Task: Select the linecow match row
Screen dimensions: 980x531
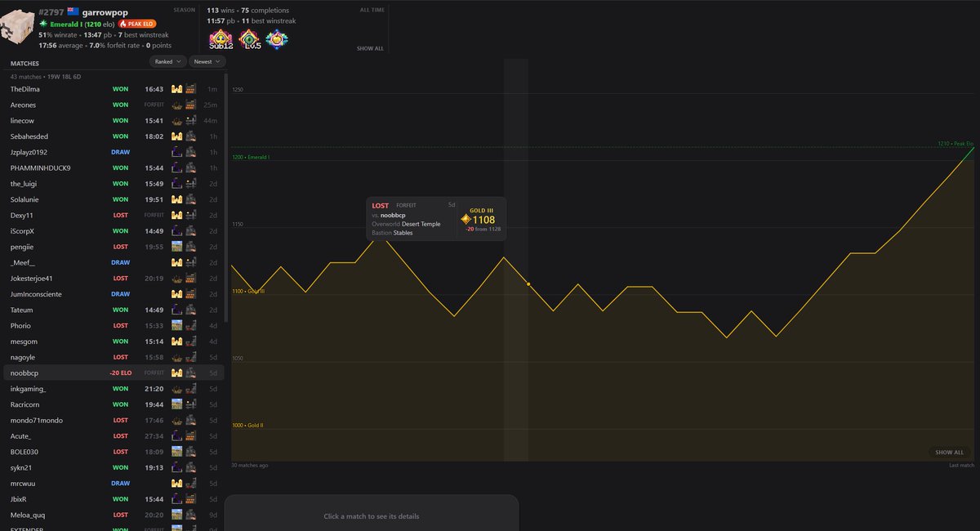Action: [114, 120]
